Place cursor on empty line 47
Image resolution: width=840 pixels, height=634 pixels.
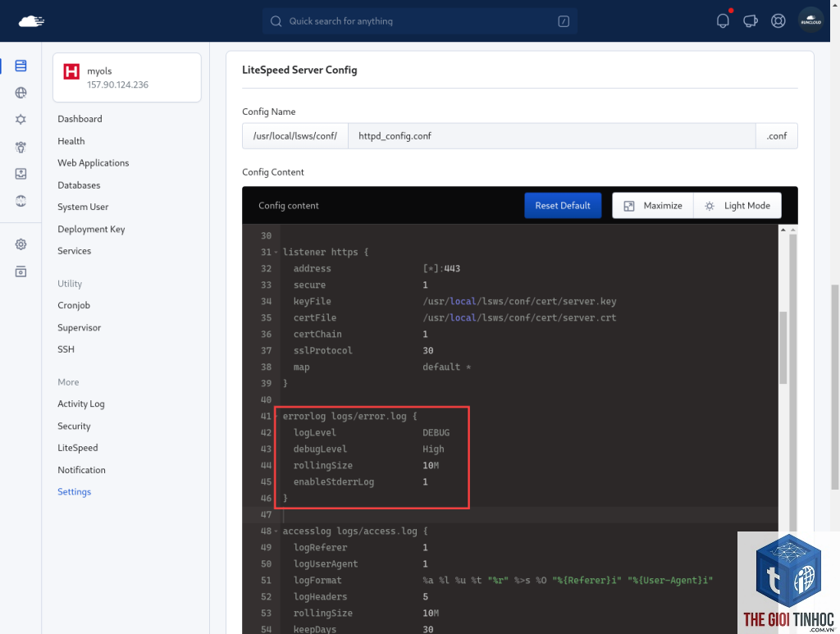[529, 514]
